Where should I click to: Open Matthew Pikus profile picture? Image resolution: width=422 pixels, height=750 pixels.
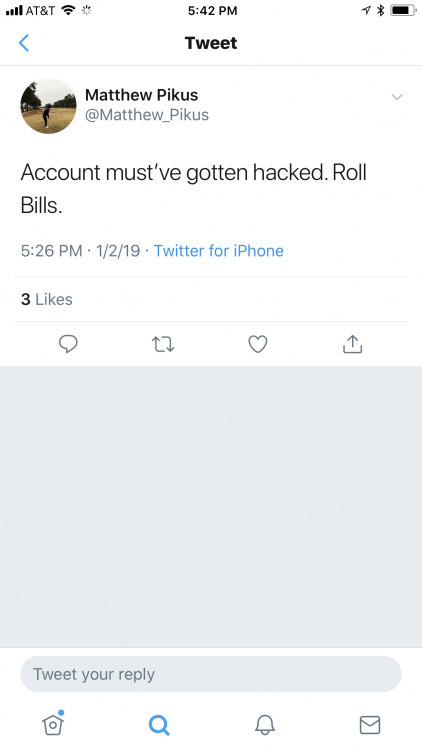coord(48,106)
